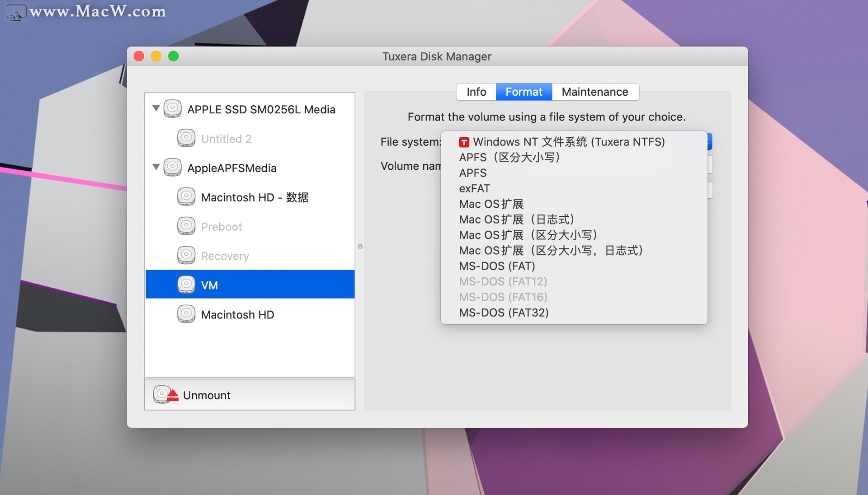Click the APPLE SSD SM0256L Media disk icon

point(172,108)
